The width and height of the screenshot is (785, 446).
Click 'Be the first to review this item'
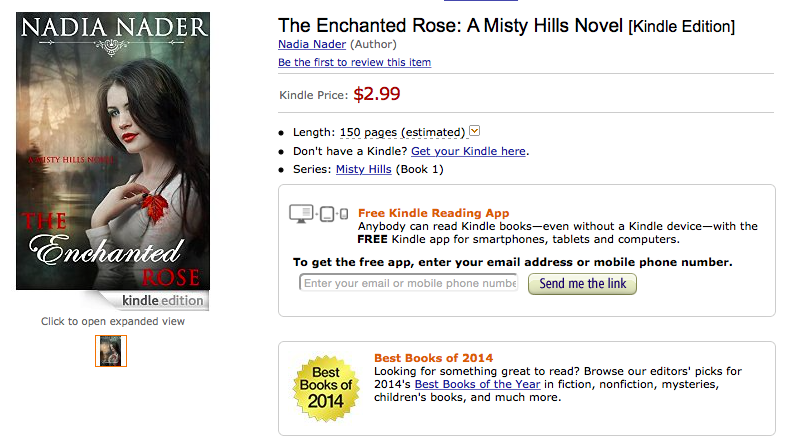(x=354, y=62)
